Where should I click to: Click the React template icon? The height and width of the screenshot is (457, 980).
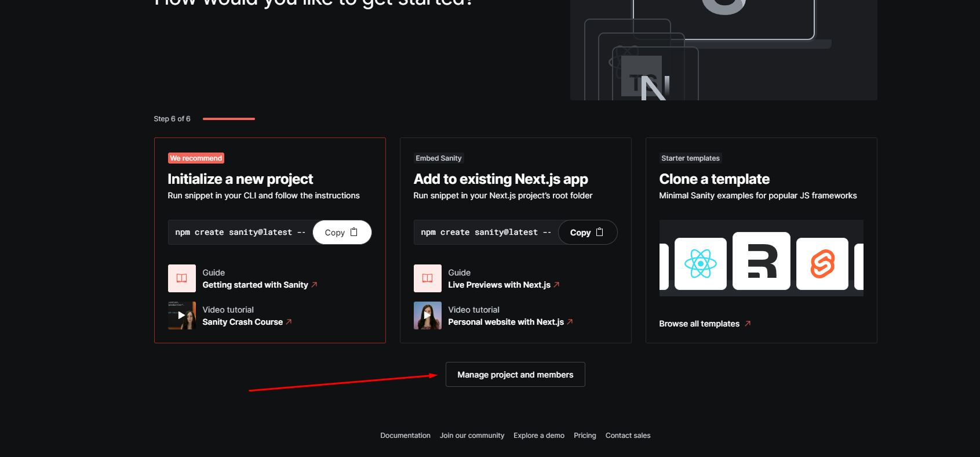click(x=700, y=264)
